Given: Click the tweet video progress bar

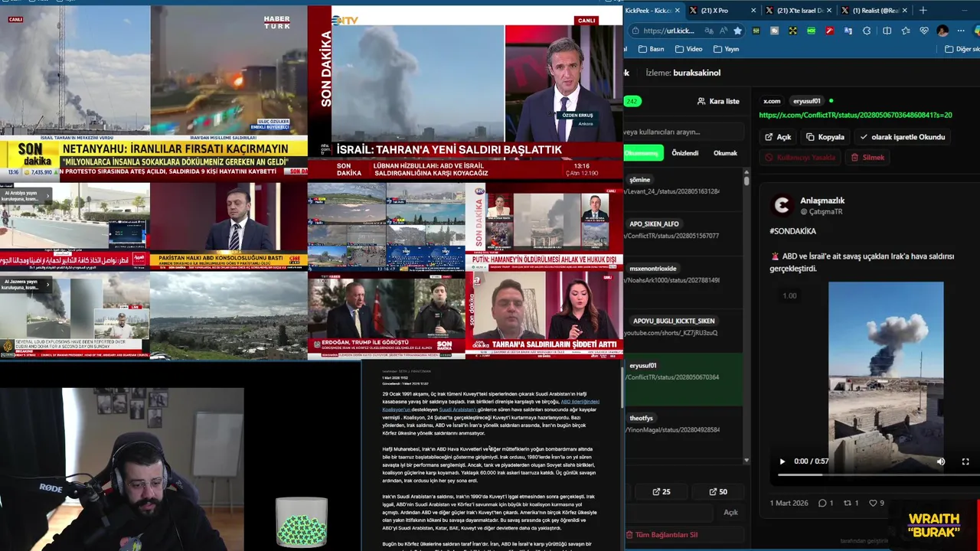Looking at the screenshot, I should 879,474.
